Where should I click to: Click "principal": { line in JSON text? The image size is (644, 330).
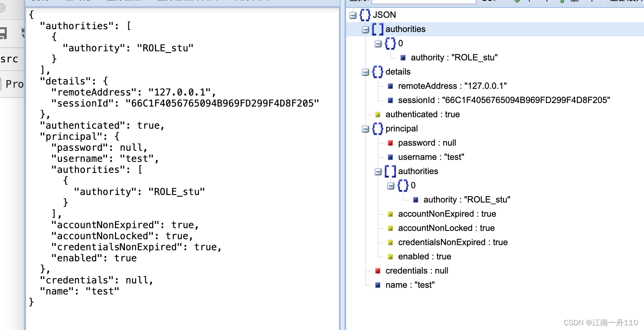coord(79,137)
